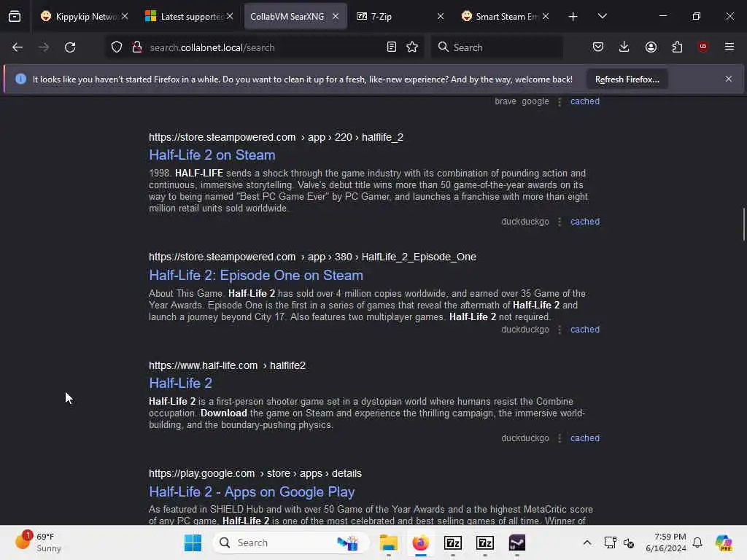Open tracking protection shield icon
Viewport: 747px width, 560px height.
click(x=117, y=47)
